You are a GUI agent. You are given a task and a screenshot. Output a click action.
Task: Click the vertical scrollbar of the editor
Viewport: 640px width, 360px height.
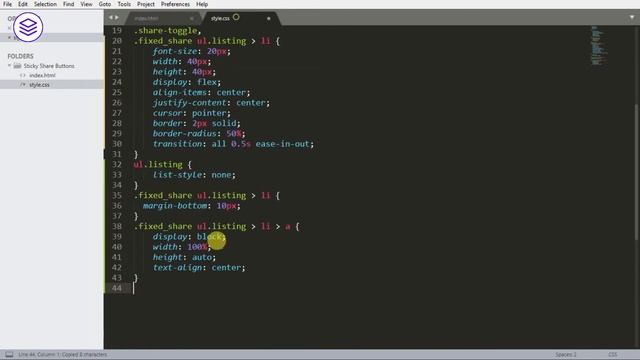pyautogui.click(x=637, y=171)
